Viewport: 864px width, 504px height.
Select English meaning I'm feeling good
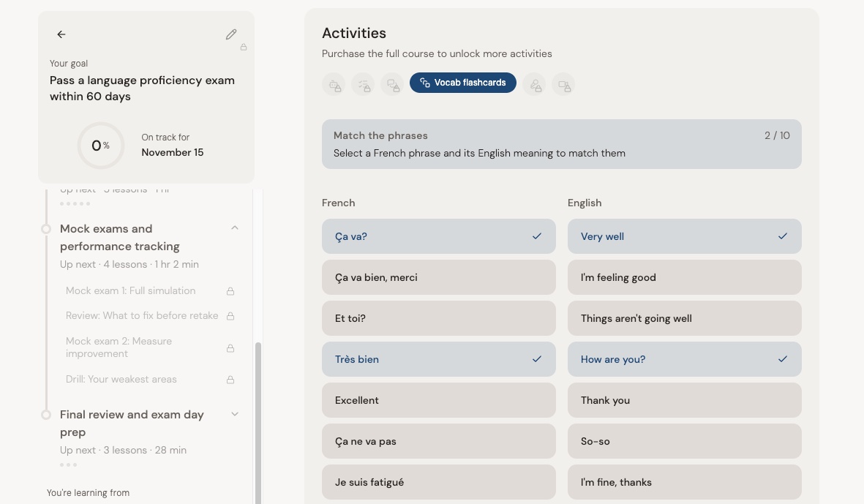pos(684,277)
